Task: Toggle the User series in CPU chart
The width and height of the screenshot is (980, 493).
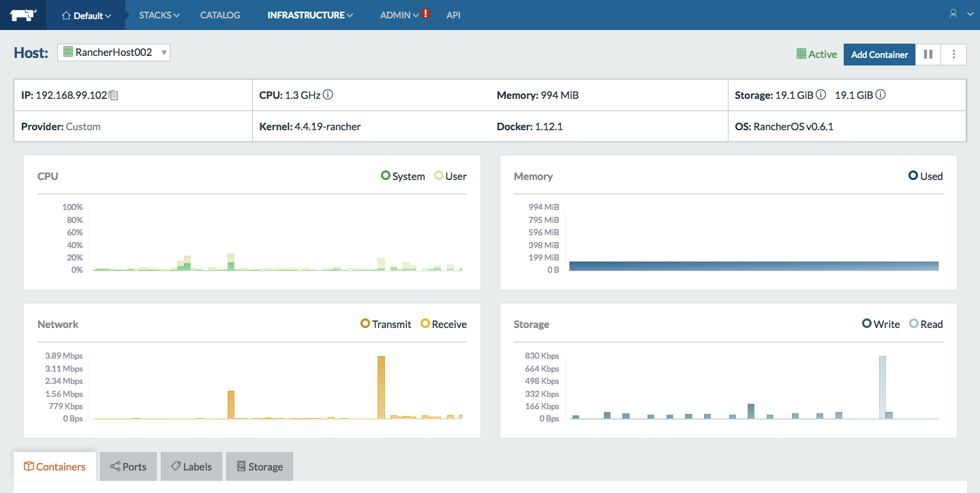Action: [x=450, y=176]
